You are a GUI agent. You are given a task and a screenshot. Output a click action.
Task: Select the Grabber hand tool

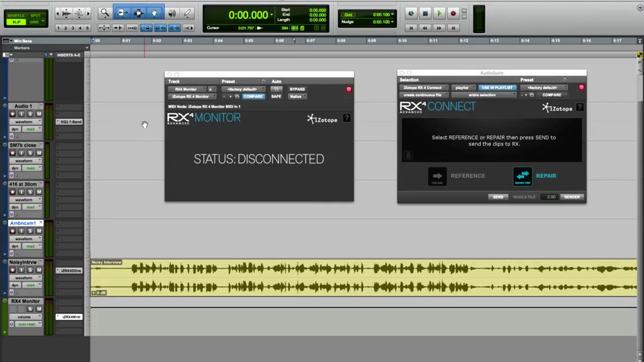coord(154,13)
